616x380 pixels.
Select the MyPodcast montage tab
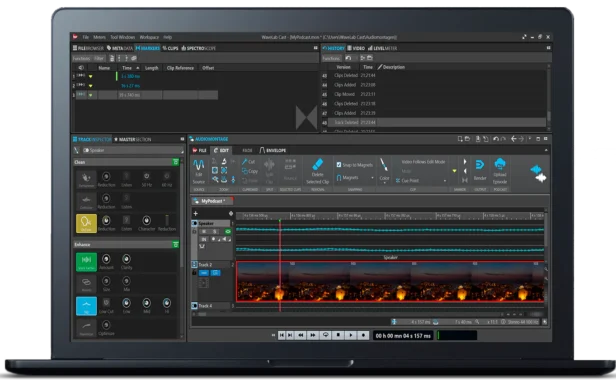213,201
